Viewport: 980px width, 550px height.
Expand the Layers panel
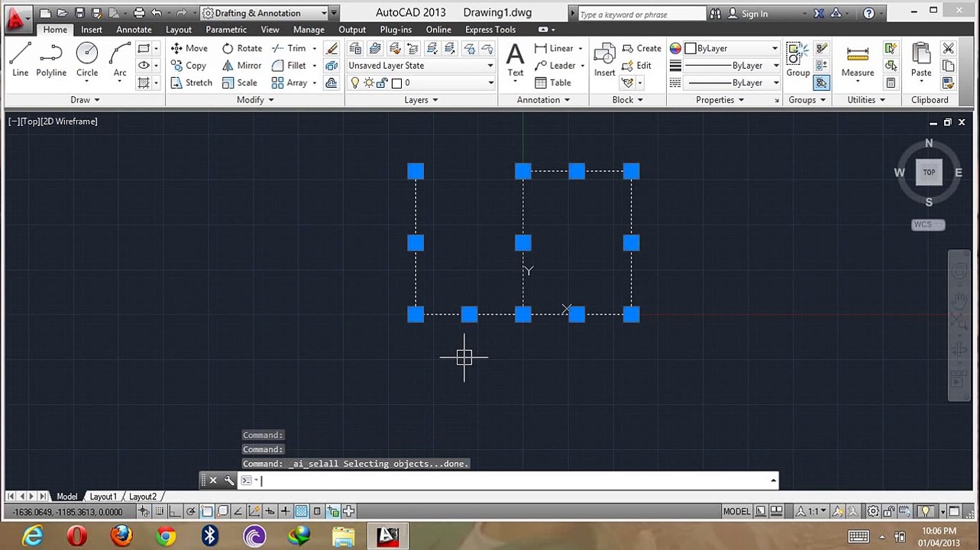(421, 100)
